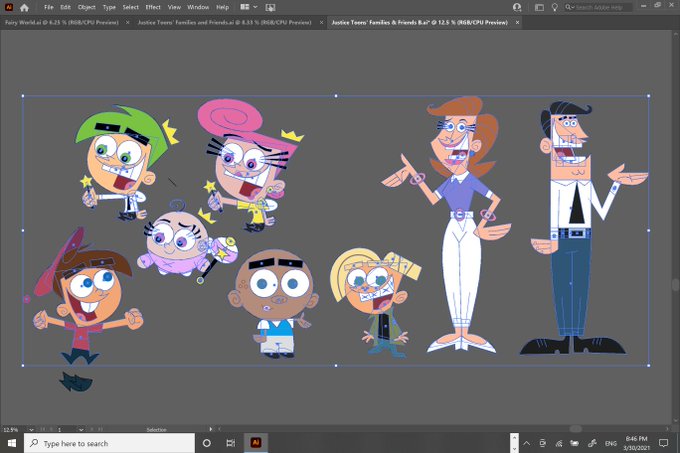680x453 pixels.
Task: Click the Selection status bar text
Action: (x=156, y=429)
